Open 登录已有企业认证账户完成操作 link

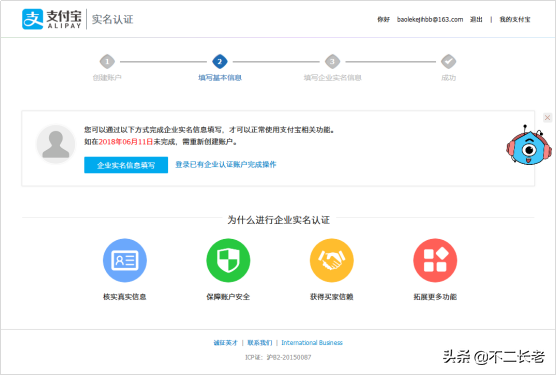tap(226, 164)
